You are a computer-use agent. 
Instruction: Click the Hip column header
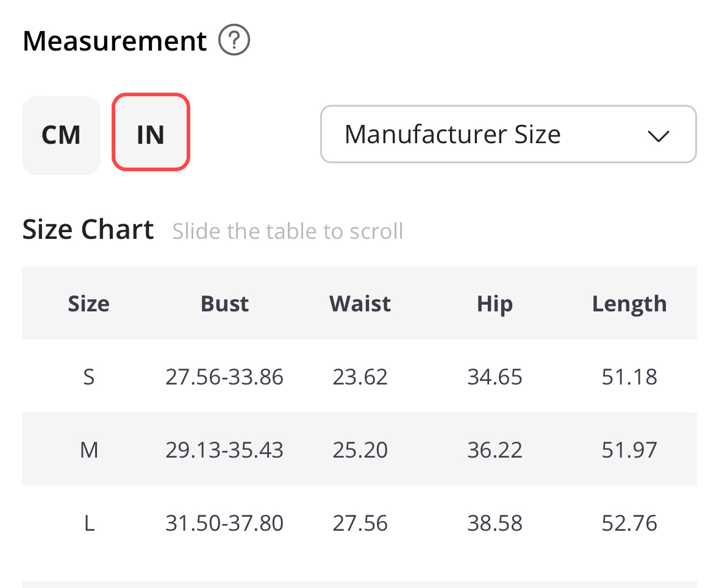point(495,304)
